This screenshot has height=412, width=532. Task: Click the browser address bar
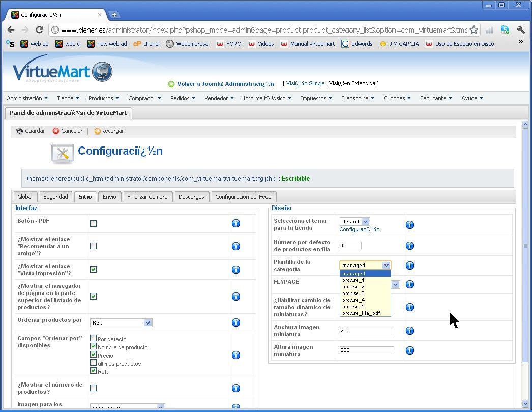click(264, 30)
